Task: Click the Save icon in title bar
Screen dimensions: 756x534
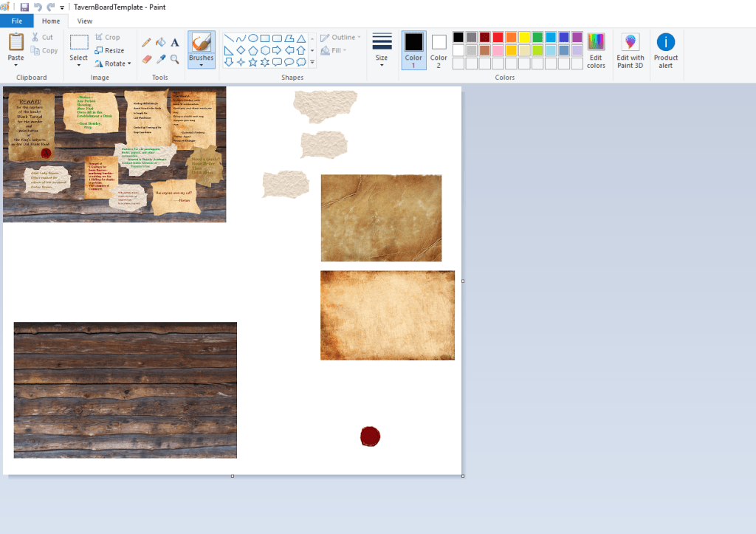Action: tap(24, 7)
